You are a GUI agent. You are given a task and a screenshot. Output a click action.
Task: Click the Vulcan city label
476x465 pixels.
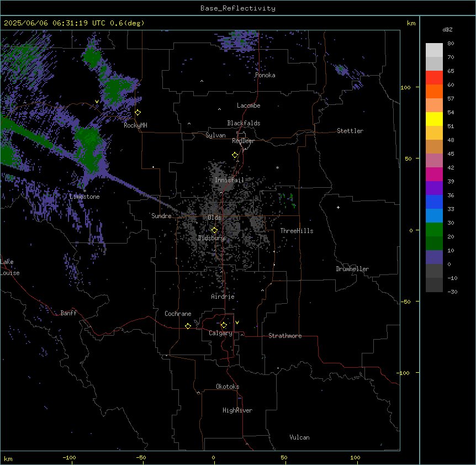[x=300, y=437]
